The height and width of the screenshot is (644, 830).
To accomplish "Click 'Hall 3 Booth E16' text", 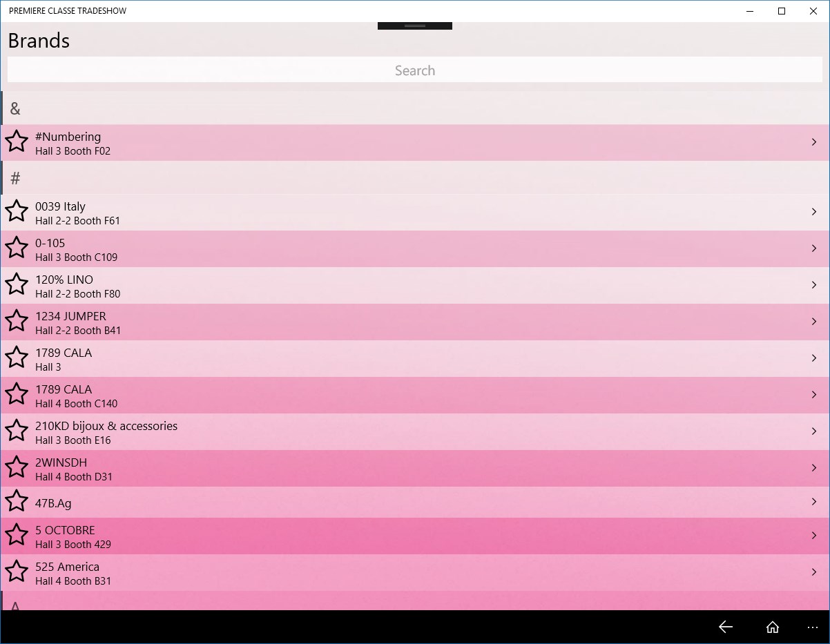I will coord(73,440).
